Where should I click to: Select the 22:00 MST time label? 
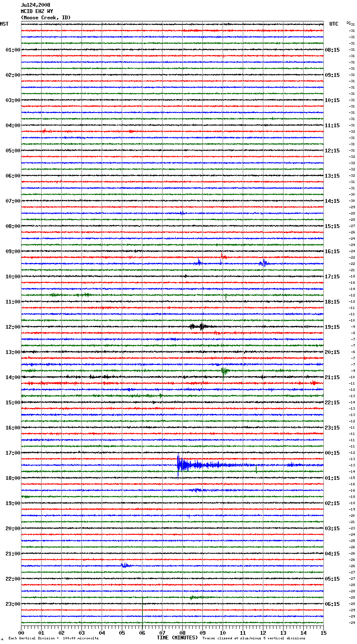(x=13, y=579)
